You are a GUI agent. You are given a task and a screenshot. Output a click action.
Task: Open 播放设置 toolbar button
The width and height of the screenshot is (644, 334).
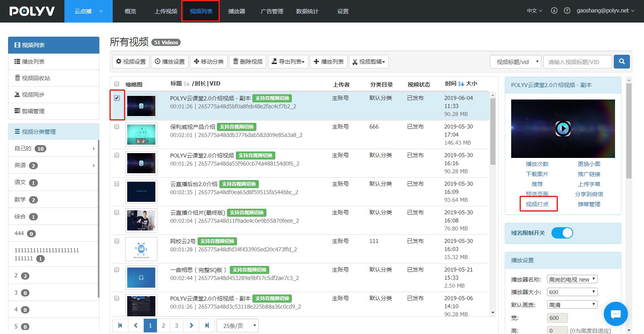[169, 62]
